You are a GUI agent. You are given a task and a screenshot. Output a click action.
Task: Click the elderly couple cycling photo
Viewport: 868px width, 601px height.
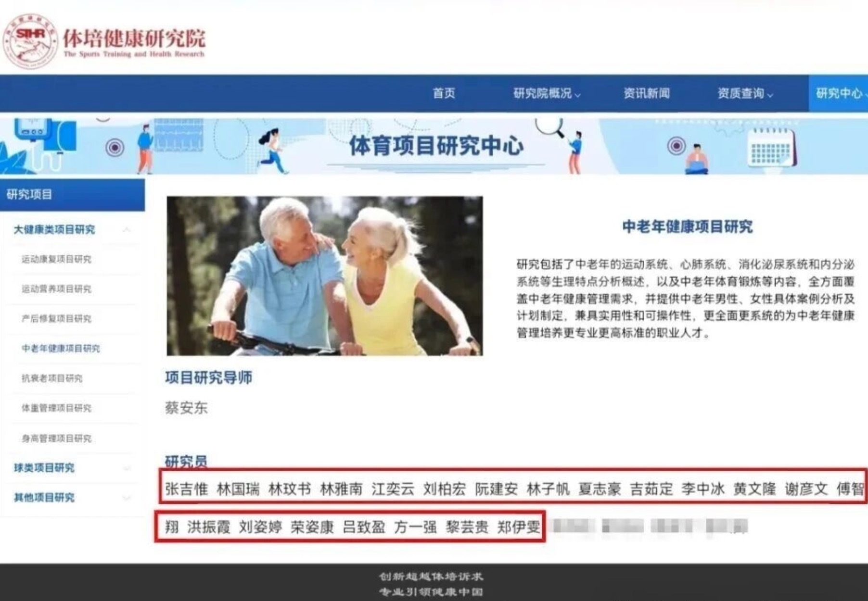(324, 276)
